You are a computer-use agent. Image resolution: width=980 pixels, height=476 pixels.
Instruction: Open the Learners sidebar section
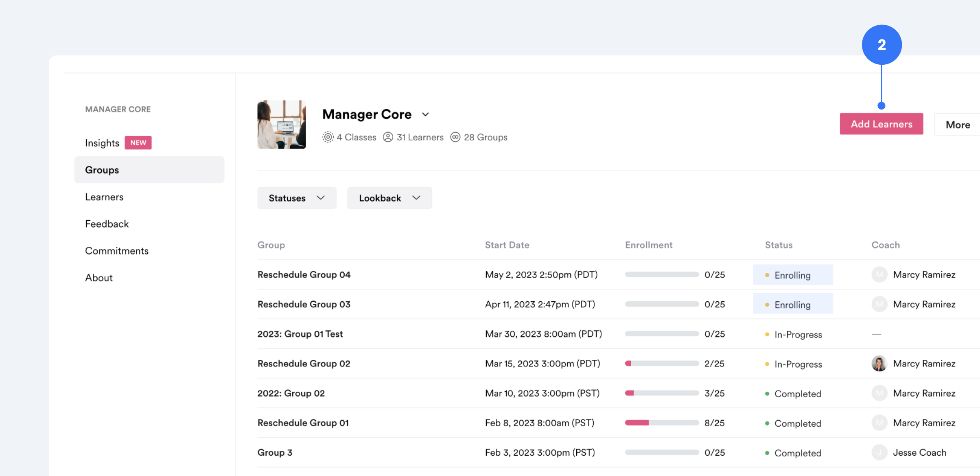coord(104,197)
